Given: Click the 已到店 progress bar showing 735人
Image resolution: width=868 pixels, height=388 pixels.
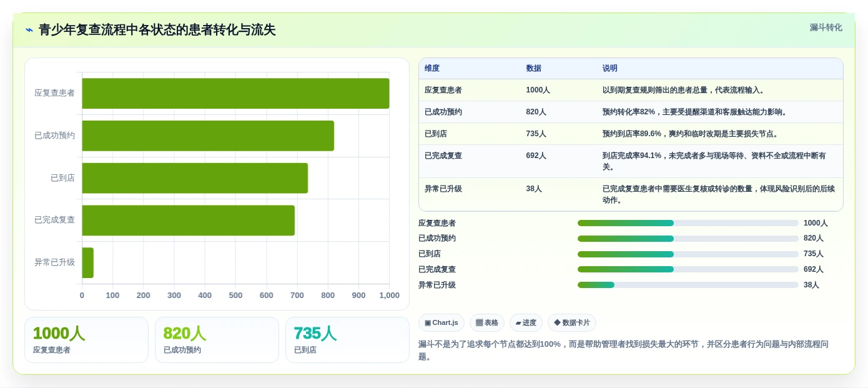Looking at the screenshot, I should point(688,254).
